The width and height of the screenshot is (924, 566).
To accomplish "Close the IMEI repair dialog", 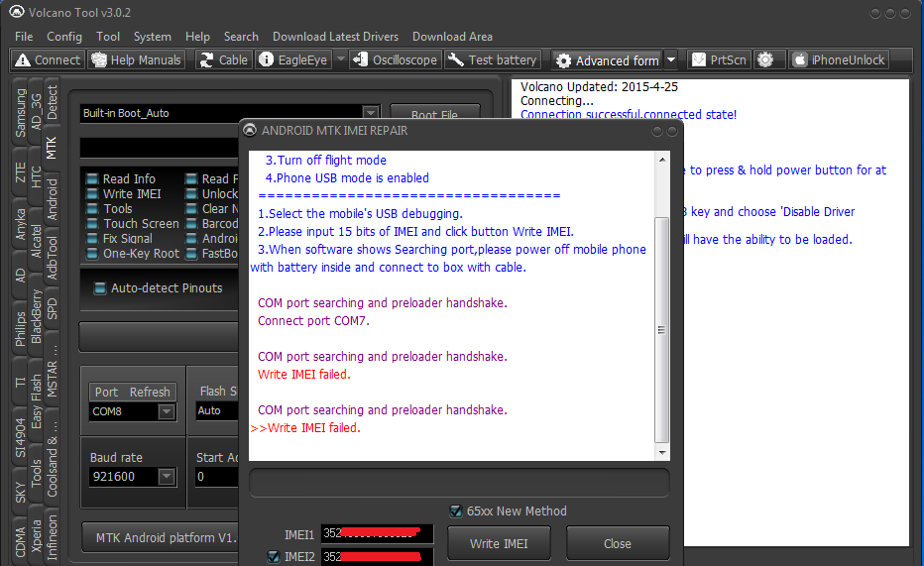I will point(617,543).
